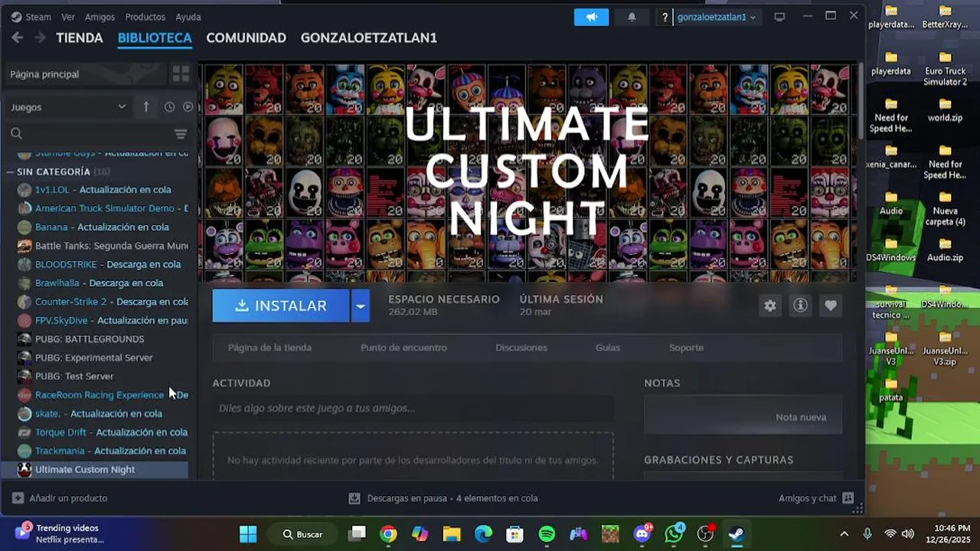
Task: Click Buscar in the Windows taskbar
Action: coord(302,534)
